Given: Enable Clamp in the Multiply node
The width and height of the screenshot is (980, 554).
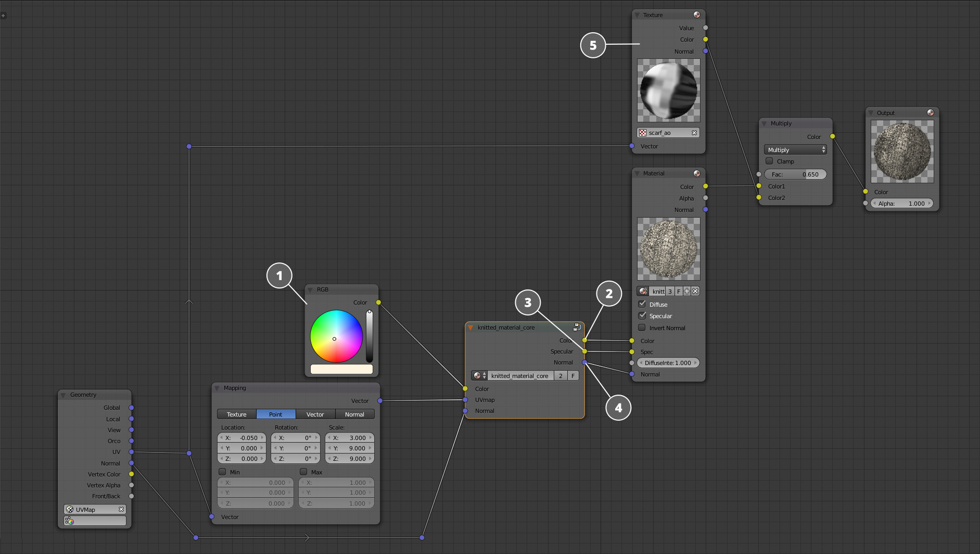Looking at the screenshot, I should coord(769,161).
